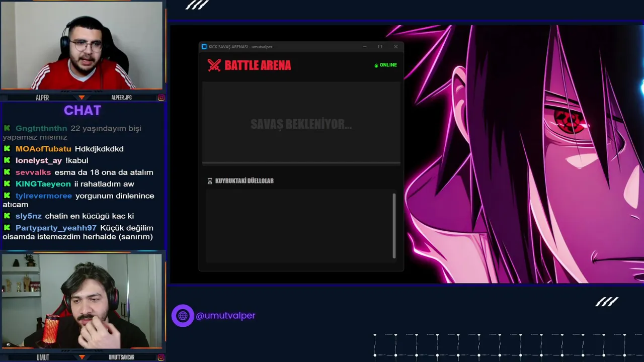This screenshot has width=644, height=362.
Task: Click the message 'ii rahatladım aw'
Action: tap(104, 184)
